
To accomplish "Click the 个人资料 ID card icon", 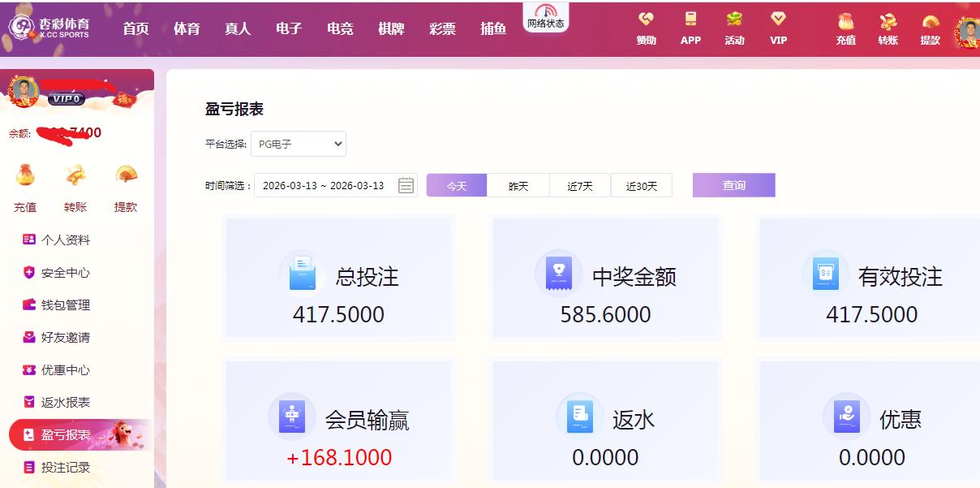I will pyautogui.click(x=29, y=240).
